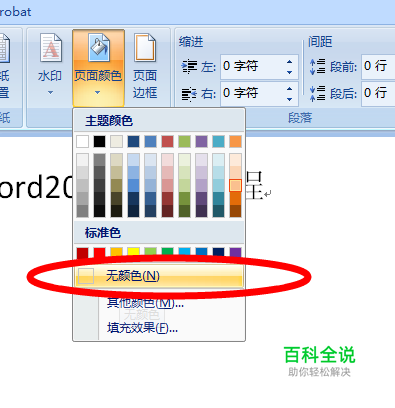Select the highlighted light orange shade swatch
The height and width of the screenshot is (408, 395).
[235, 185]
